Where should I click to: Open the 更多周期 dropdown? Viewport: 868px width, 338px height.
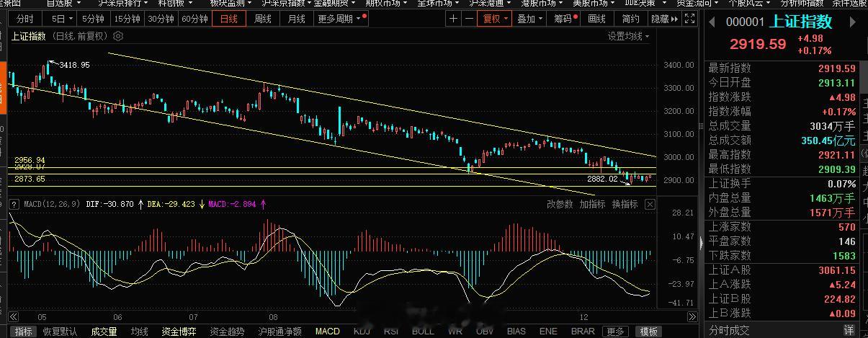(x=341, y=19)
